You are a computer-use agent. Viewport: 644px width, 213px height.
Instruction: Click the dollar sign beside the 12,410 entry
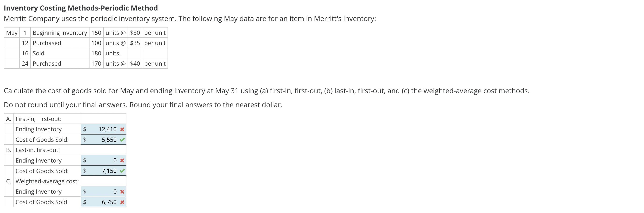(85, 129)
